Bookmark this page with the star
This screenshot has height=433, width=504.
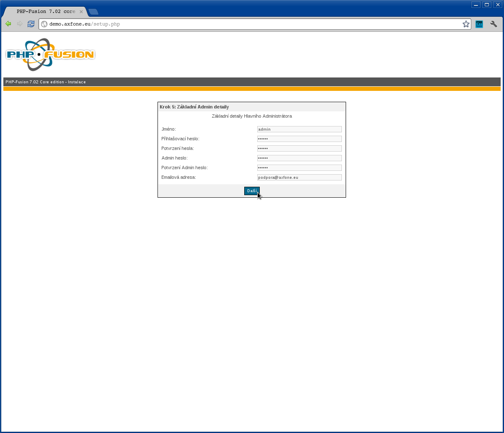click(466, 24)
